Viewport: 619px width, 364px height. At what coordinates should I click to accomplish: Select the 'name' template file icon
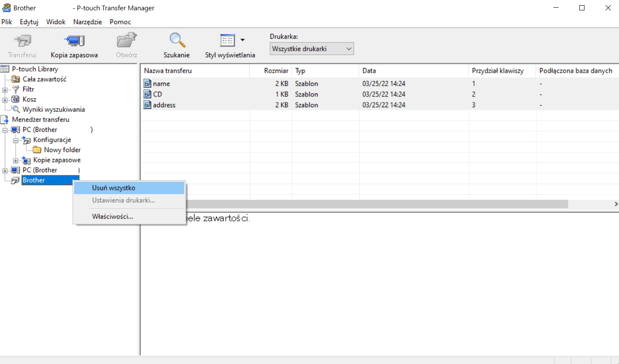point(148,84)
